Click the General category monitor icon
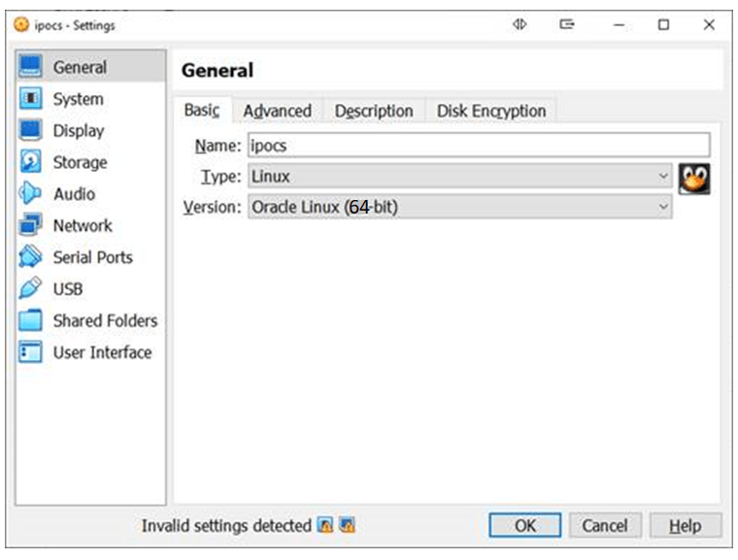 (x=30, y=66)
